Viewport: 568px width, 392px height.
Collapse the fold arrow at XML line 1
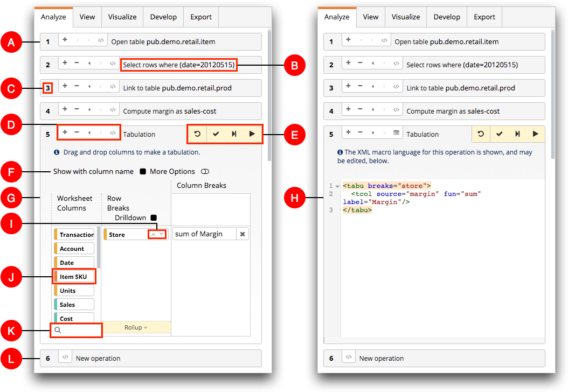[x=337, y=186]
